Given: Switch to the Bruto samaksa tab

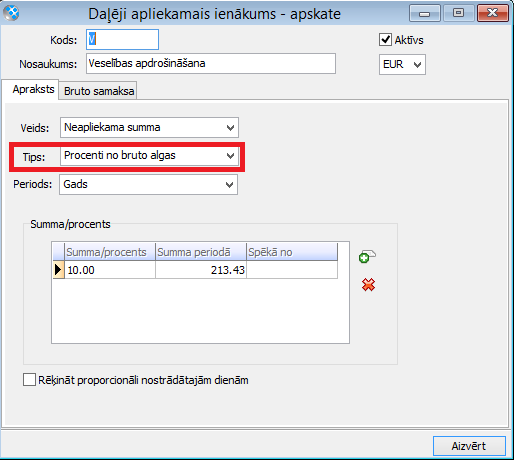Looking at the screenshot, I should coord(99,91).
